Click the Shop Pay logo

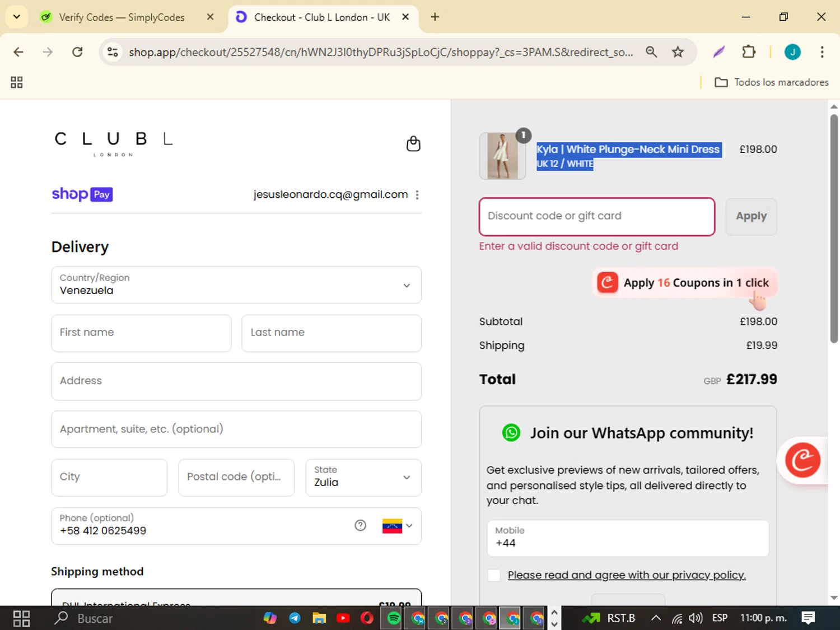[82, 194]
